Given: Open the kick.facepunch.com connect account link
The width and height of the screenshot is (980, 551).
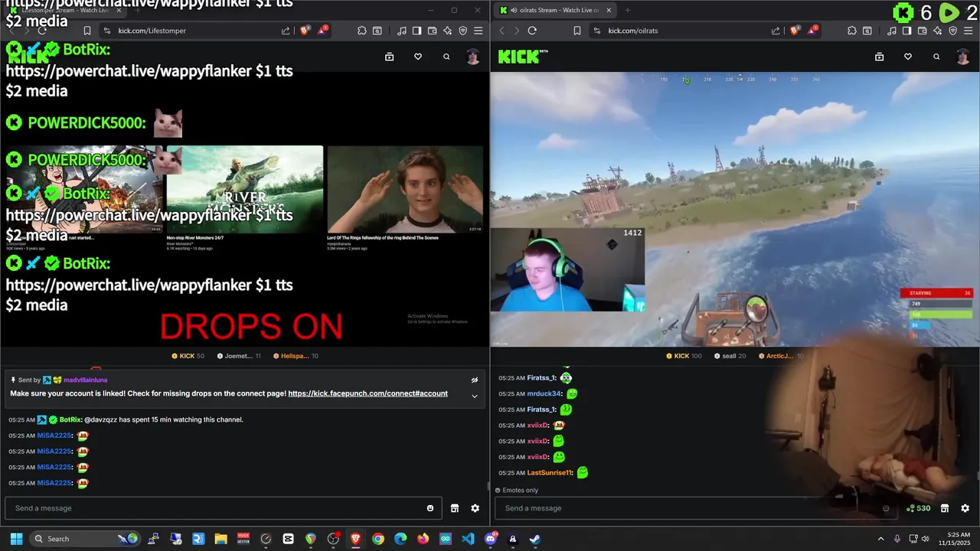Looking at the screenshot, I should (367, 393).
